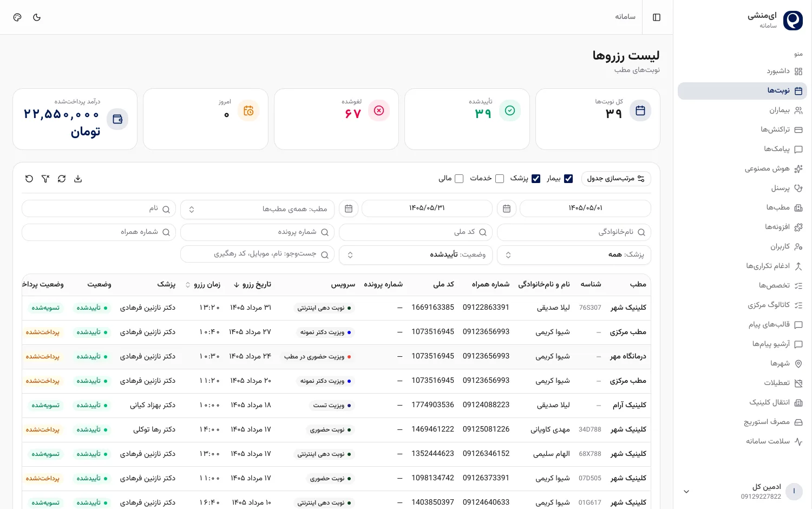Image resolution: width=812 pixels, height=509 pixels.
Task: Click the هوش مصنوعی sparkle icon
Action: pyautogui.click(x=798, y=169)
